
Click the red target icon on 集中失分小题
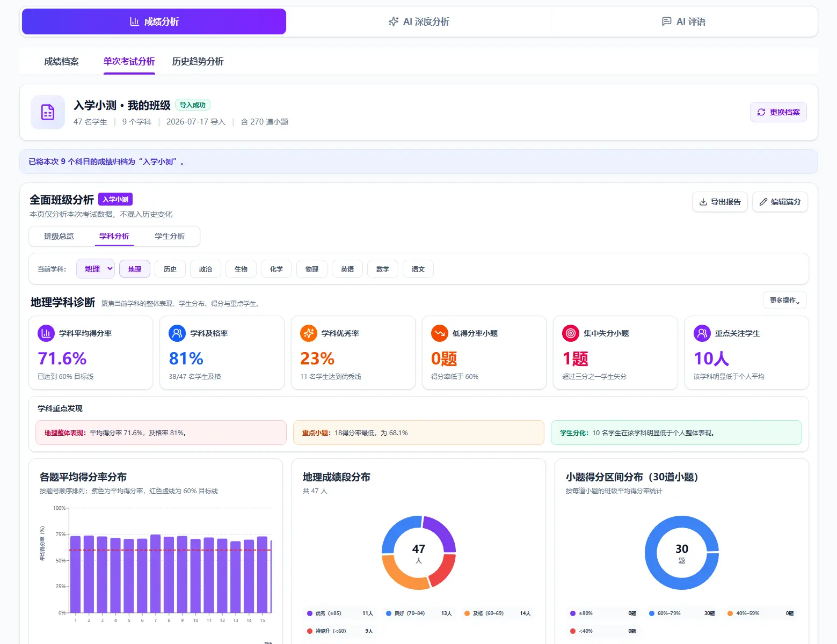pos(571,333)
